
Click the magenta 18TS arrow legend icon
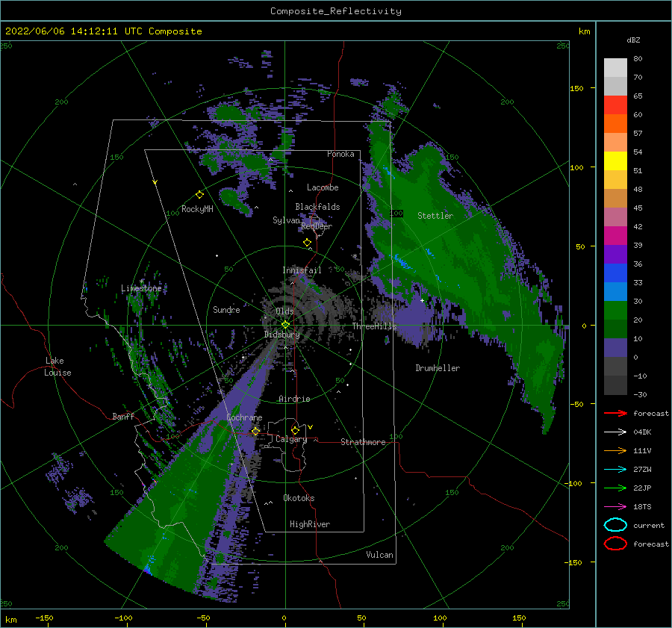615,507
